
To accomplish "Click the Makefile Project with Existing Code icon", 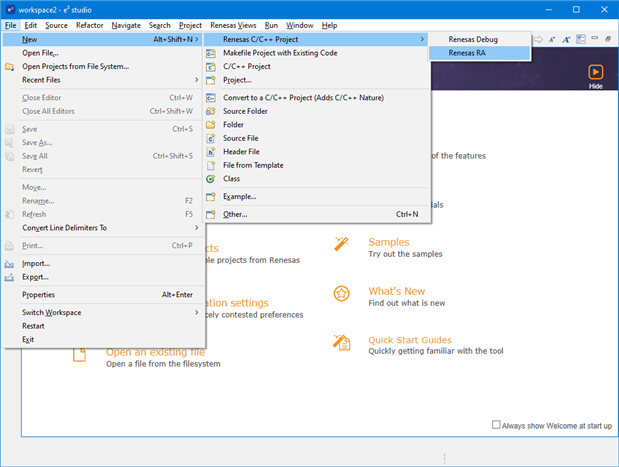I will click(x=211, y=53).
